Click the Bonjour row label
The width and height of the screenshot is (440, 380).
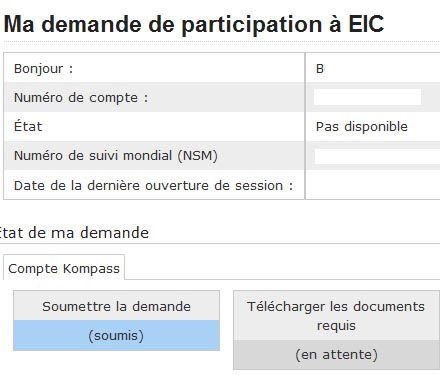(x=43, y=69)
